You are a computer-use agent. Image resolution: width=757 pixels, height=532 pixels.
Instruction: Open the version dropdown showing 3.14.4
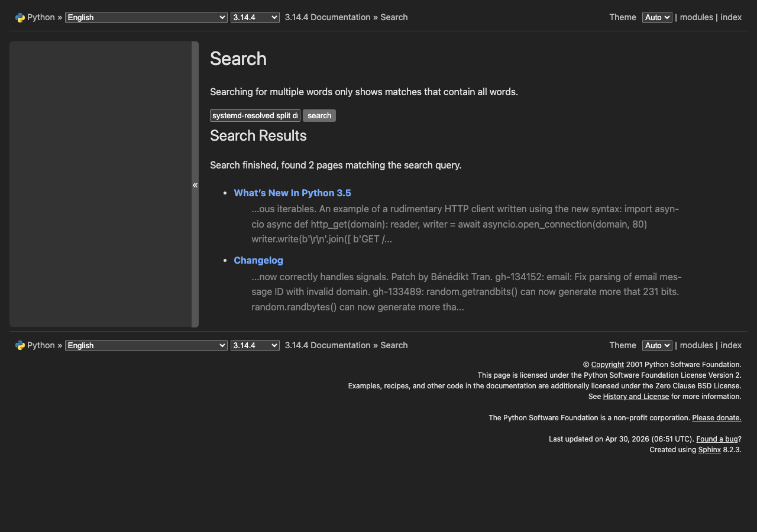tap(254, 17)
